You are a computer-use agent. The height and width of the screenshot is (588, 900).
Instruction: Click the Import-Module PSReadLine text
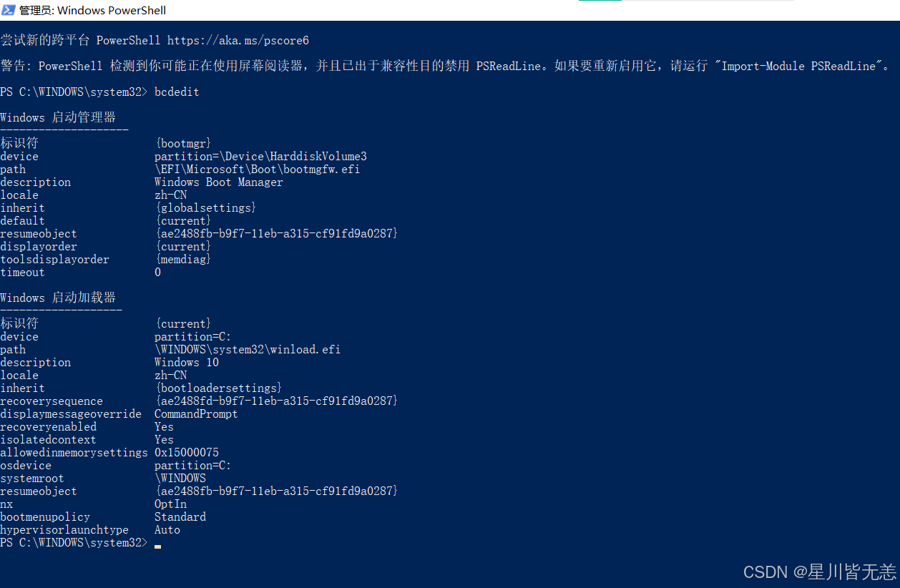pos(798,67)
